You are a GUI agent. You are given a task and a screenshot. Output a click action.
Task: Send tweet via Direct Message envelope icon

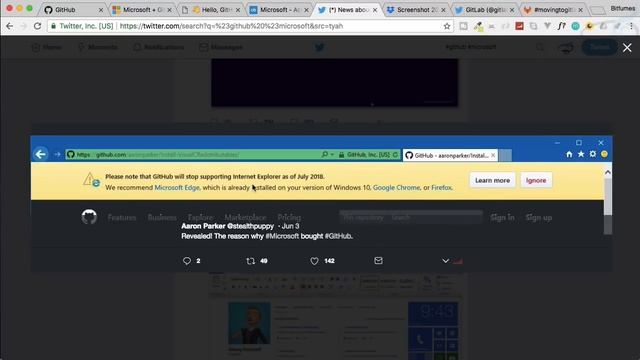tap(378, 260)
